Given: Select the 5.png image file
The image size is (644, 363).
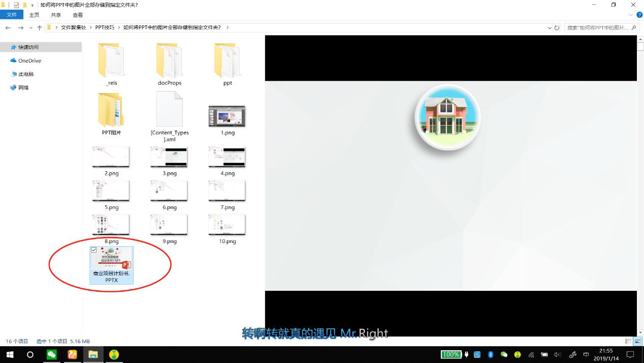Looking at the screenshot, I should click(x=111, y=195).
